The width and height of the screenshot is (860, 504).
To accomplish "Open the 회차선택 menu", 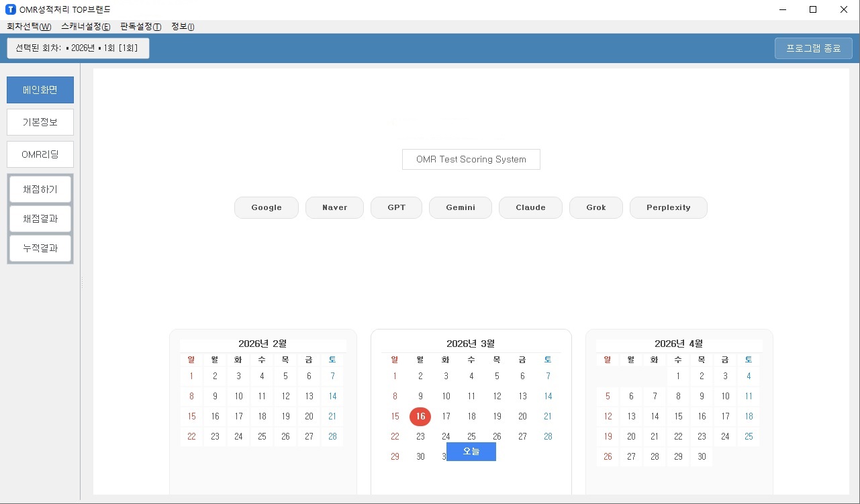I will [x=29, y=27].
